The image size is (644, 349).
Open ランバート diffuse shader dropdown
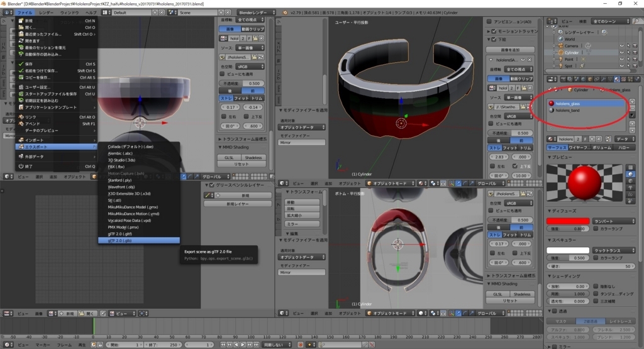(x=614, y=221)
